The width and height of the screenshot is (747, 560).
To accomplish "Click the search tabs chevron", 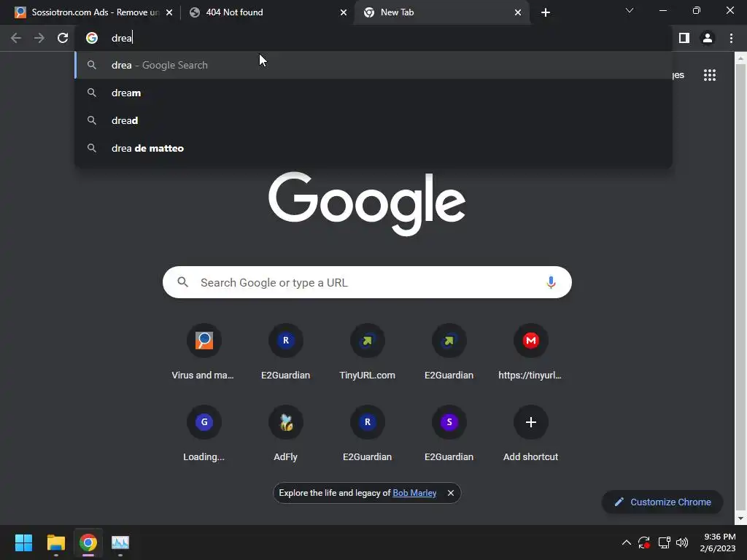I will point(630,10).
